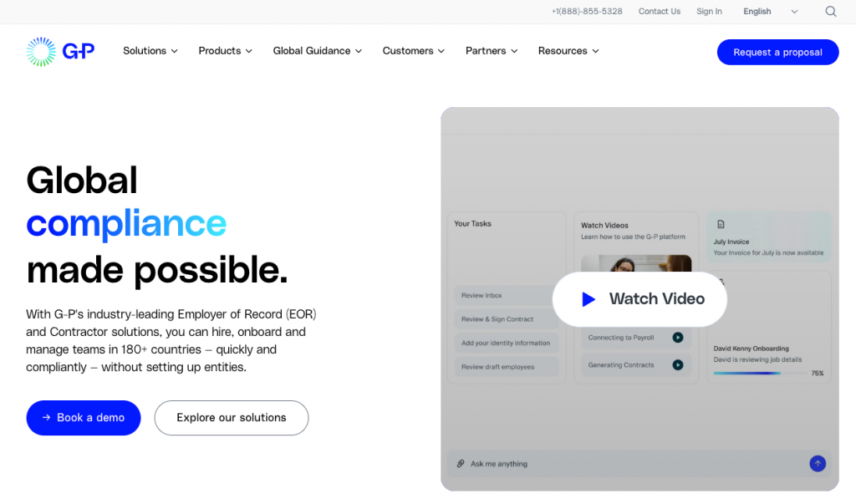This screenshot has width=856, height=504.
Task: Click the blue send arrow icon
Action: click(818, 464)
